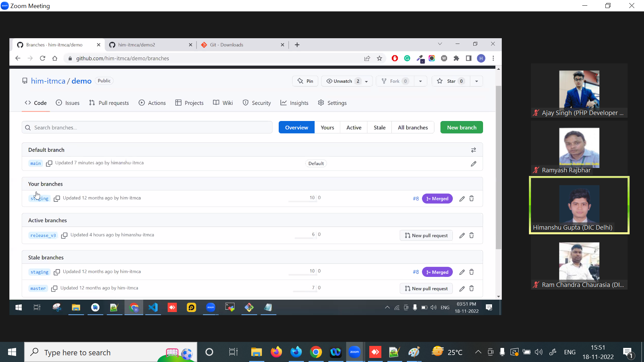Select Ajay Singh participant thumbnail

pos(579,90)
